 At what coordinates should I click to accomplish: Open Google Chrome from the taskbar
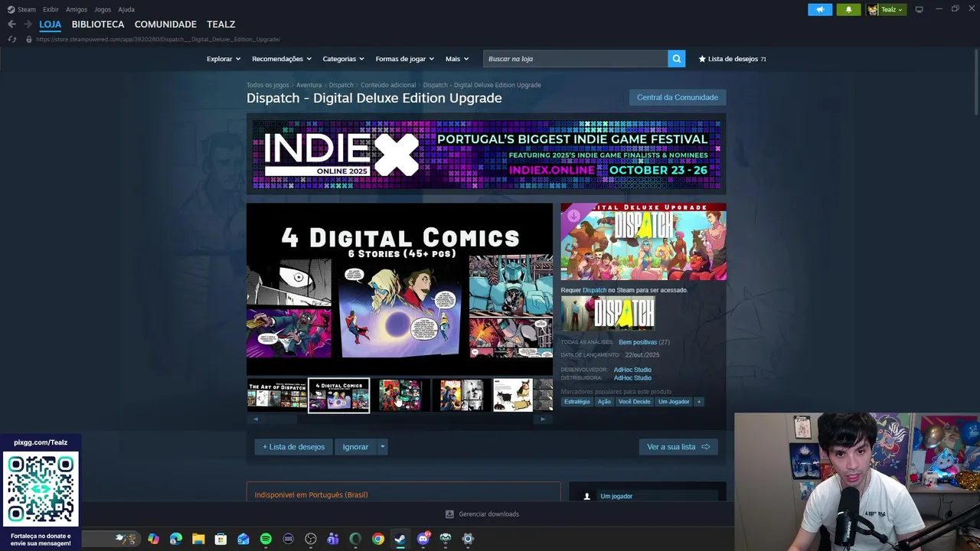pyautogui.click(x=378, y=539)
